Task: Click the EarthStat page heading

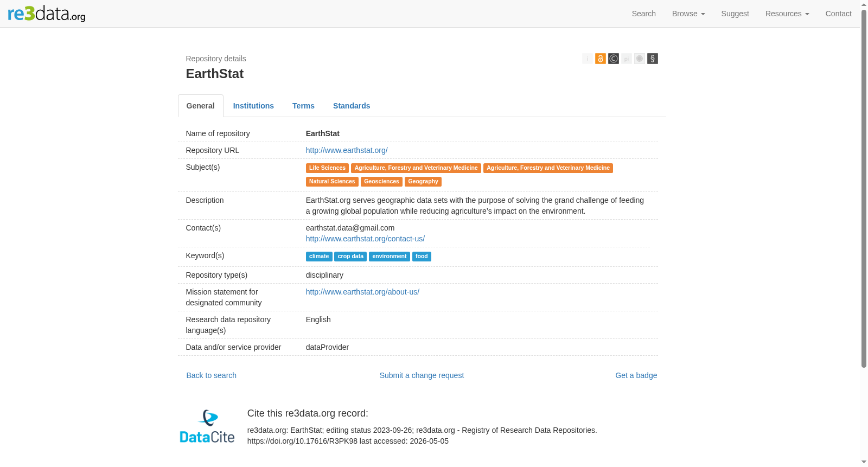Action: pos(215,74)
